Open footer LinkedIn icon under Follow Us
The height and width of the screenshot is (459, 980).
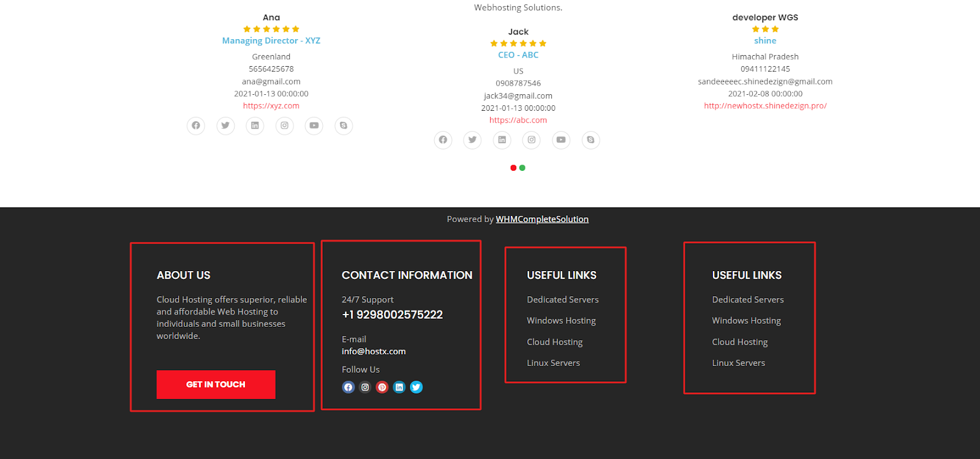coord(399,387)
